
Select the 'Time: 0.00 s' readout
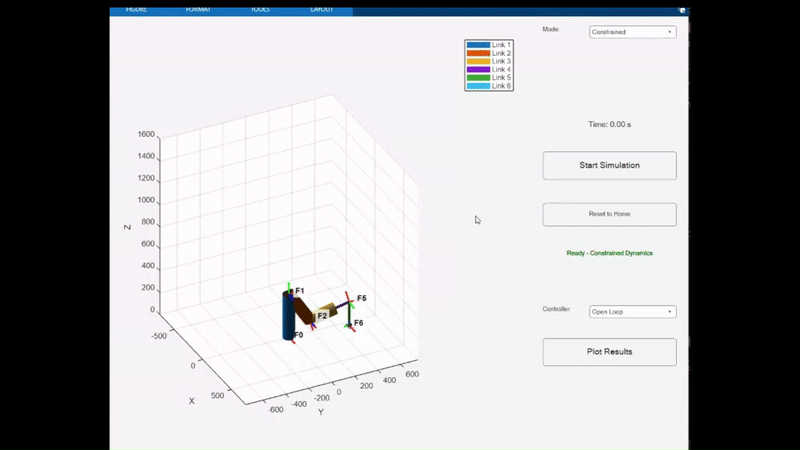[x=609, y=124]
